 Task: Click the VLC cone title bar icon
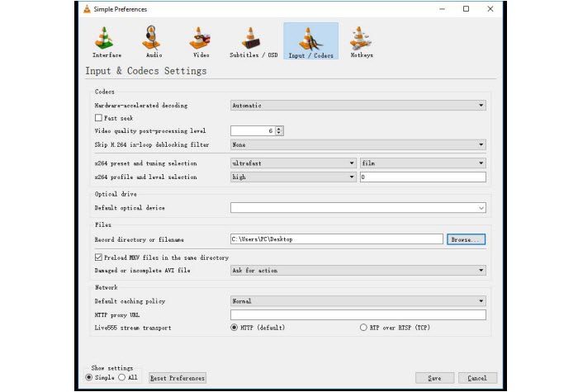tap(87, 9)
